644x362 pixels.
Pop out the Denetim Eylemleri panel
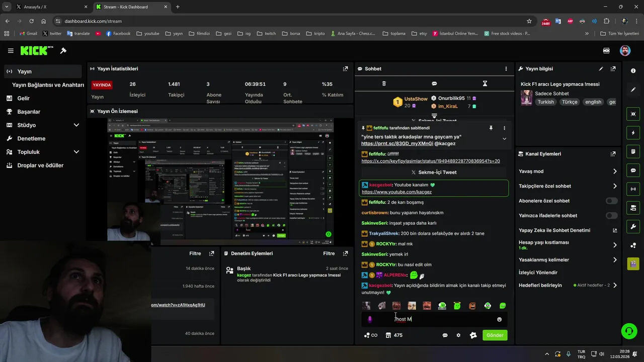click(345, 253)
